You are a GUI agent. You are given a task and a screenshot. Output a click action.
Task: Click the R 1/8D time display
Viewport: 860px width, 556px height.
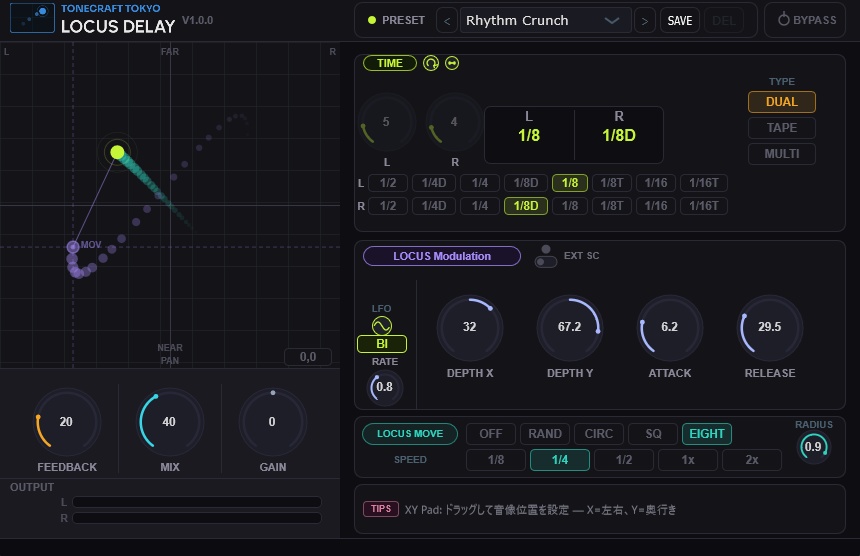click(619, 135)
